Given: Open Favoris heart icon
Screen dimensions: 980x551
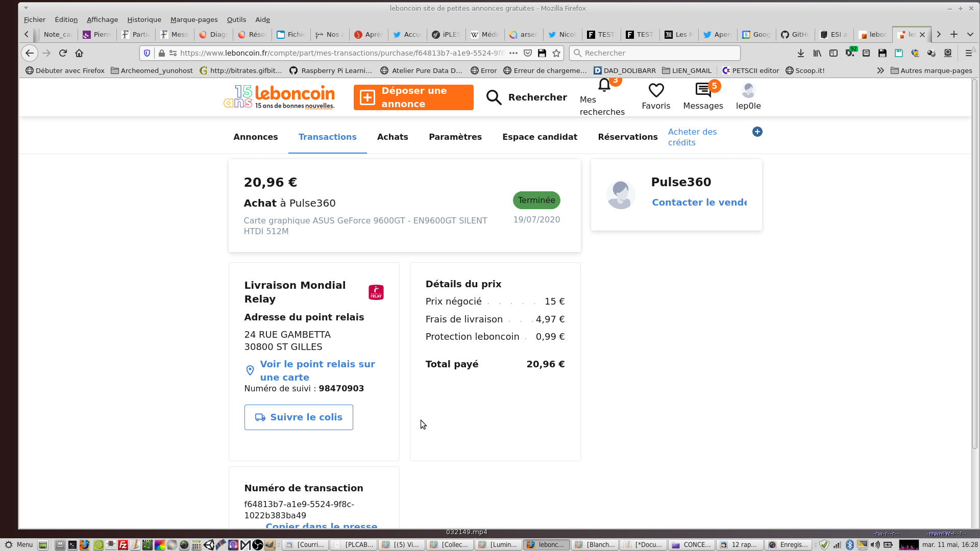Looking at the screenshot, I should 656,90.
